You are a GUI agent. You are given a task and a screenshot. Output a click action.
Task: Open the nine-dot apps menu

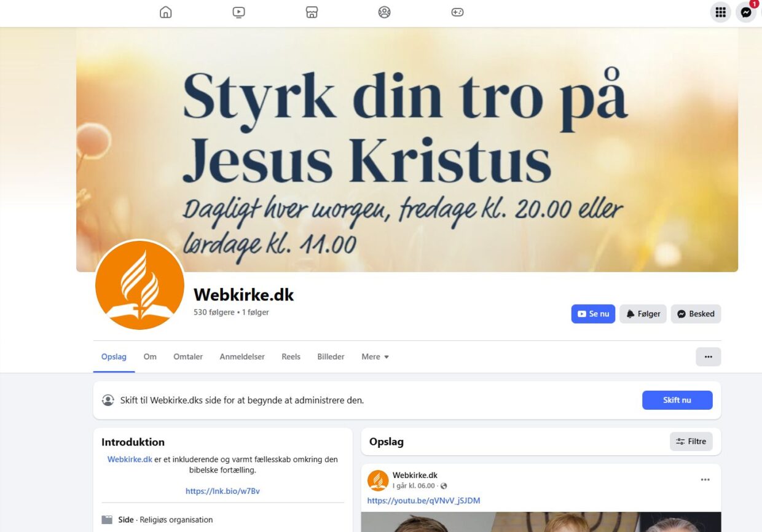[x=721, y=12]
